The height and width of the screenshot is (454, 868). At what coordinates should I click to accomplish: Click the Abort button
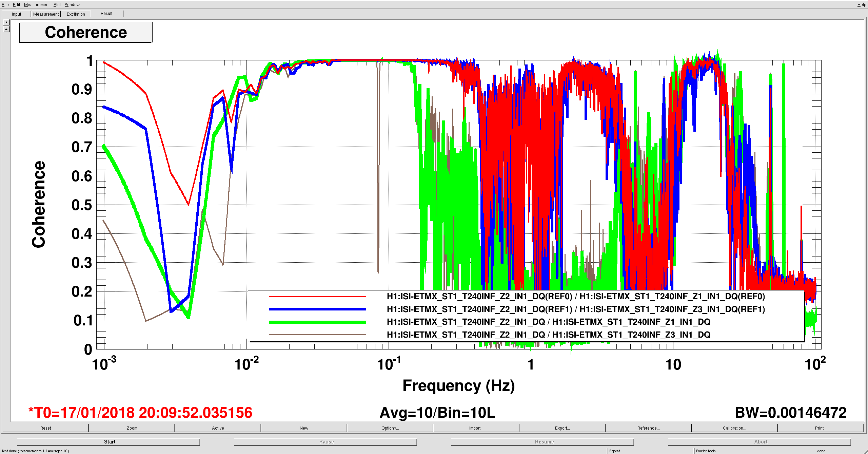click(x=759, y=441)
